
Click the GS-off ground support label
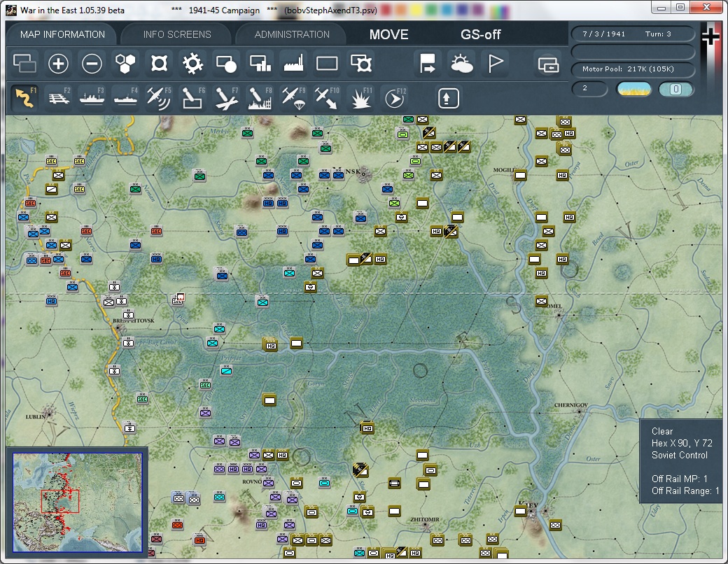coord(480,34)
